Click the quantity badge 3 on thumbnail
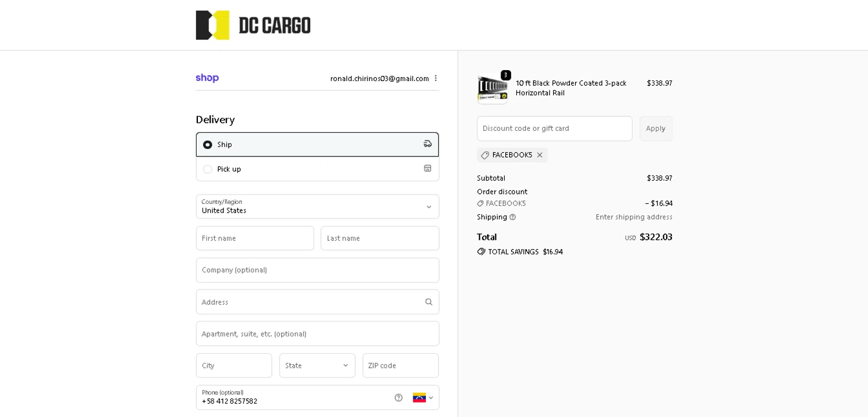 click(506, 75)
